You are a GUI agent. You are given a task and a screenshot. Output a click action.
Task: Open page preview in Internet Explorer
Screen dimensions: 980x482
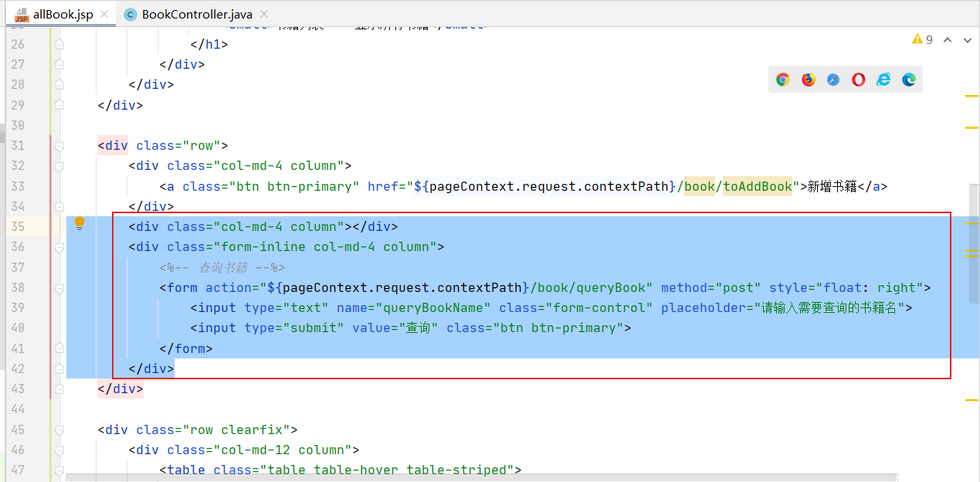[883, 80]
